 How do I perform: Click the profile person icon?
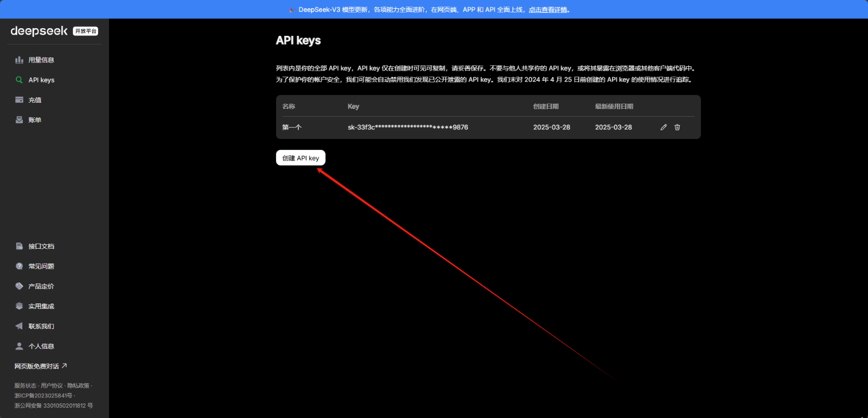click(x=19, y=346)
